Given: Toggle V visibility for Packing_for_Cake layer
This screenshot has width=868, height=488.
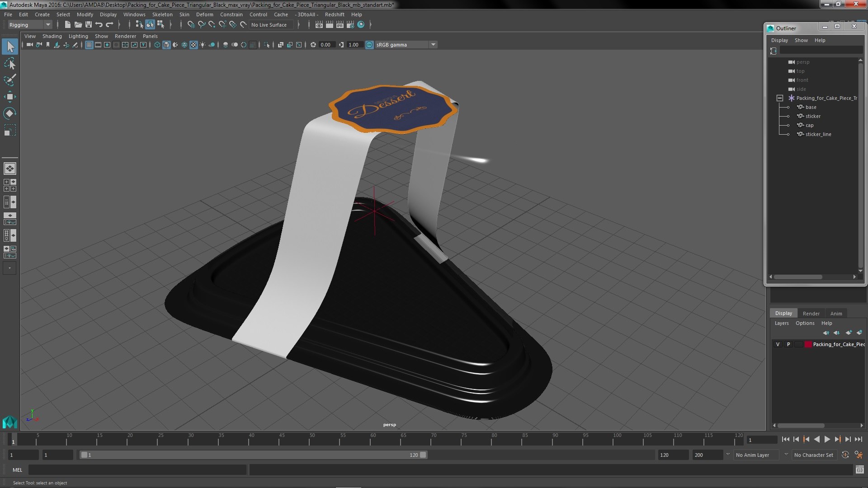Looking at the screenshot, I should pyautogui.click(x=778, y=344).
